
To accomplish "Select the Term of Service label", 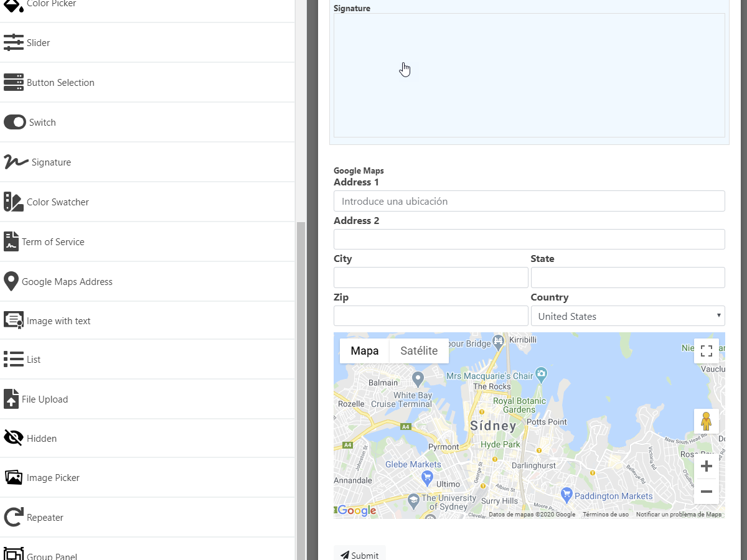I will [53, 242].
